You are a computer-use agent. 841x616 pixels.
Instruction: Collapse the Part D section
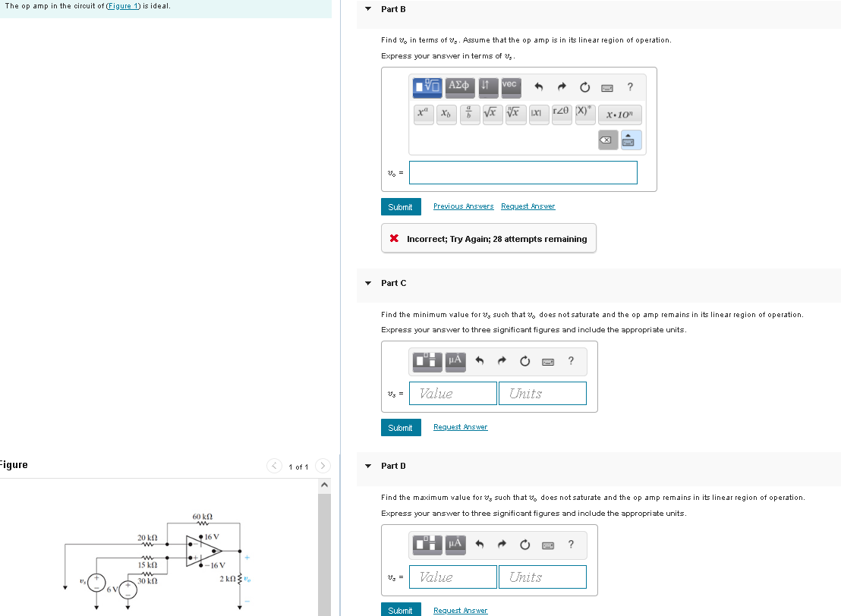point(368,466)
